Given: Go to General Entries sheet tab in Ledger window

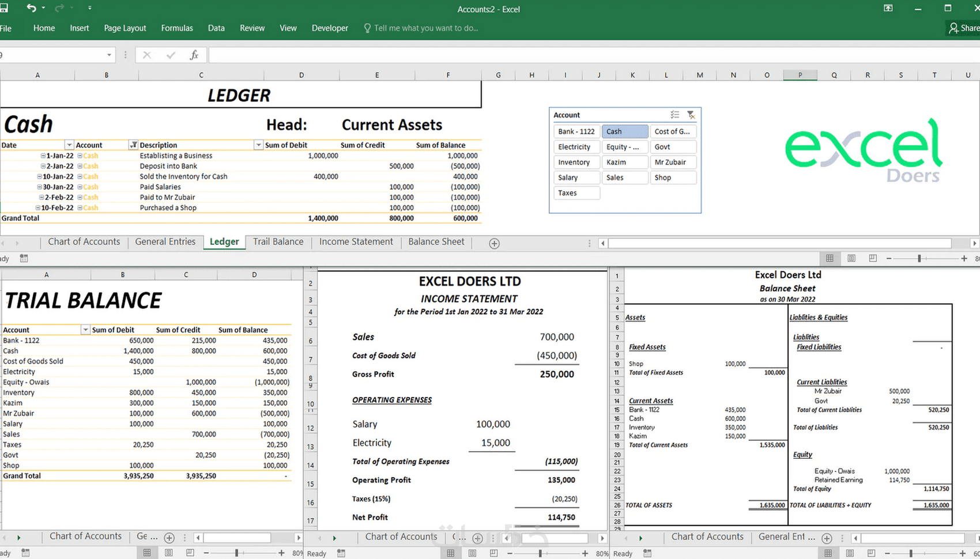Looking at the screenshot, I should [x=165, y=242].
